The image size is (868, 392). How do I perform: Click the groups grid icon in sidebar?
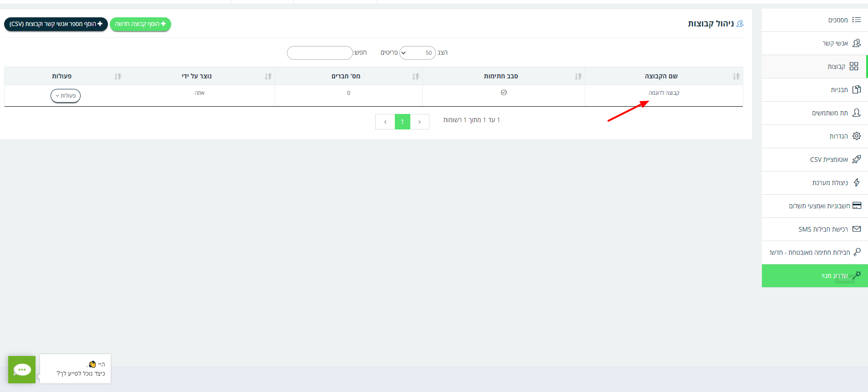click(854, 66)
